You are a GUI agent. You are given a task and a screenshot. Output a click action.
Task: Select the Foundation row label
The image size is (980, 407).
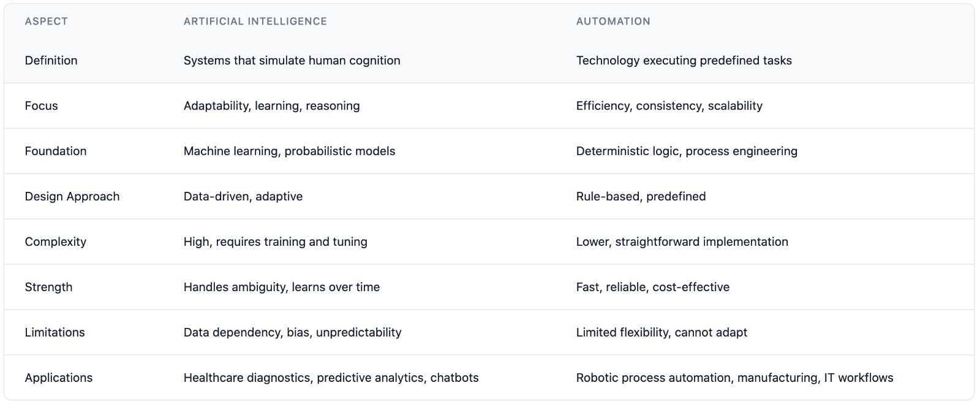55,151
